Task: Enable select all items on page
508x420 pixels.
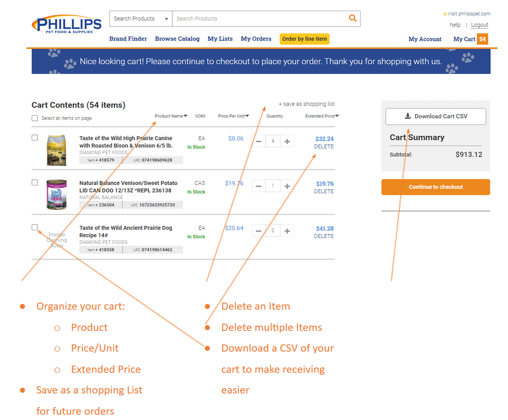Action: click(34, 118)
